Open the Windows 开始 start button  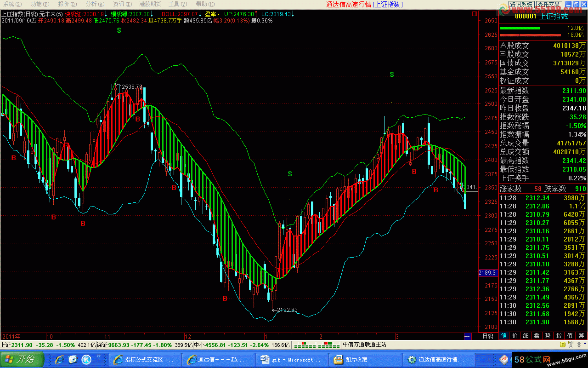[22, 359]
